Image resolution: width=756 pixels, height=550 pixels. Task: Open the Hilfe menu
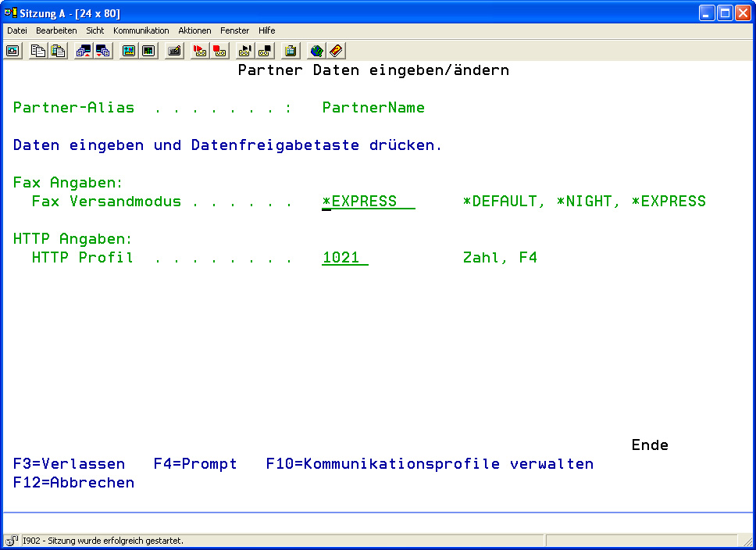coord(266,30)
